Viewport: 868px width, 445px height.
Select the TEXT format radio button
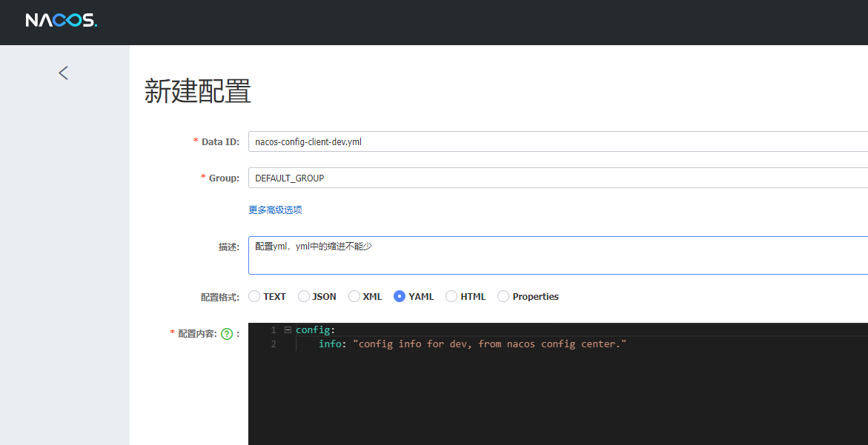254,296
